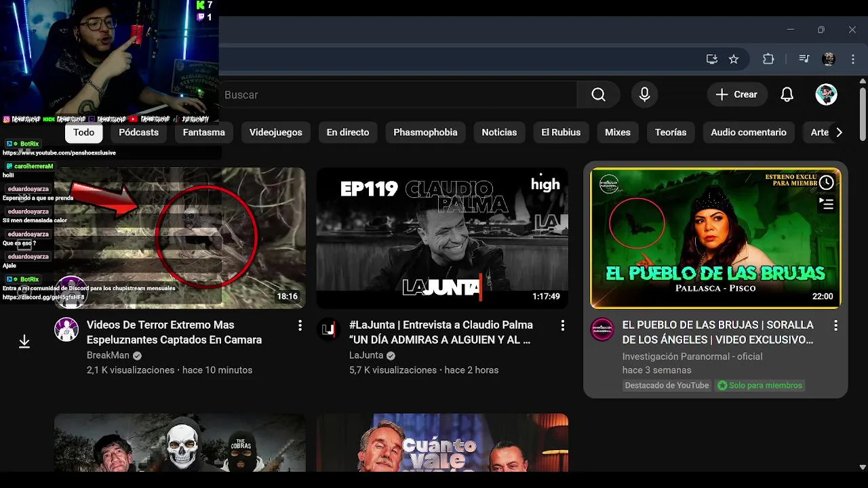Select the Mixes filter chip

click(x=618, y=132)
